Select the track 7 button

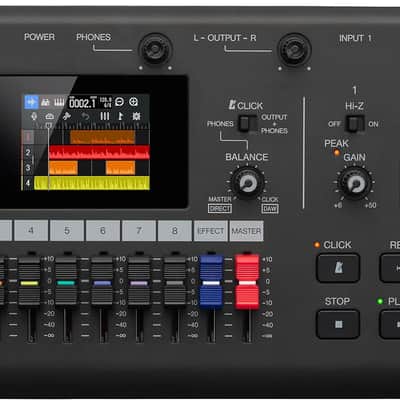point(139,231)
